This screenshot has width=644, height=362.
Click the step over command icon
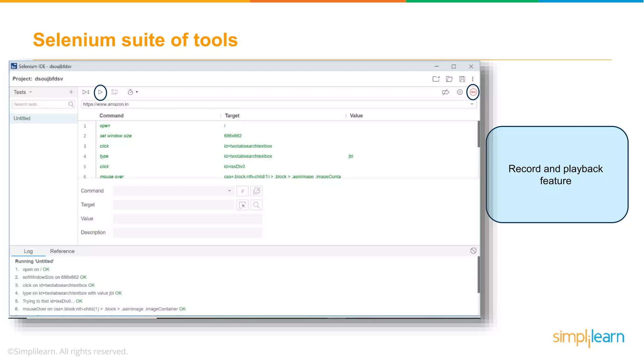114,92
